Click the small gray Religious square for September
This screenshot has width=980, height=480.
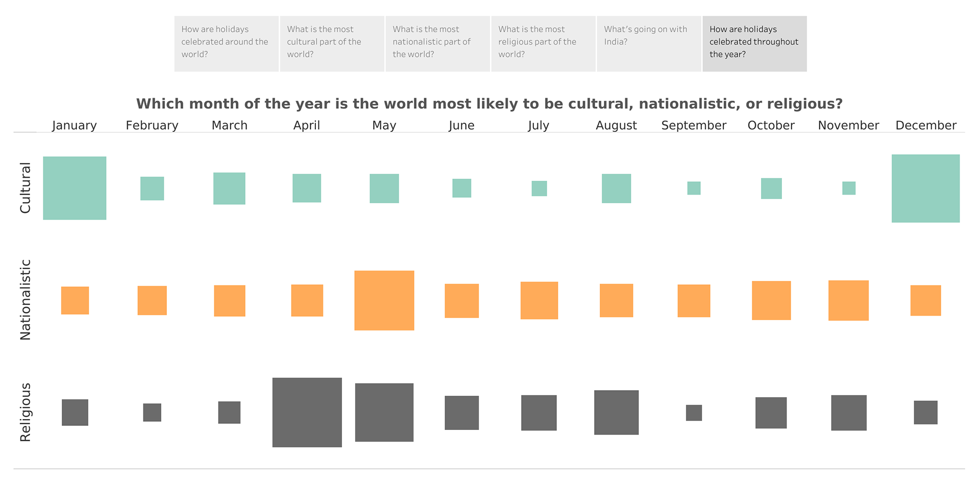(694, 413)
